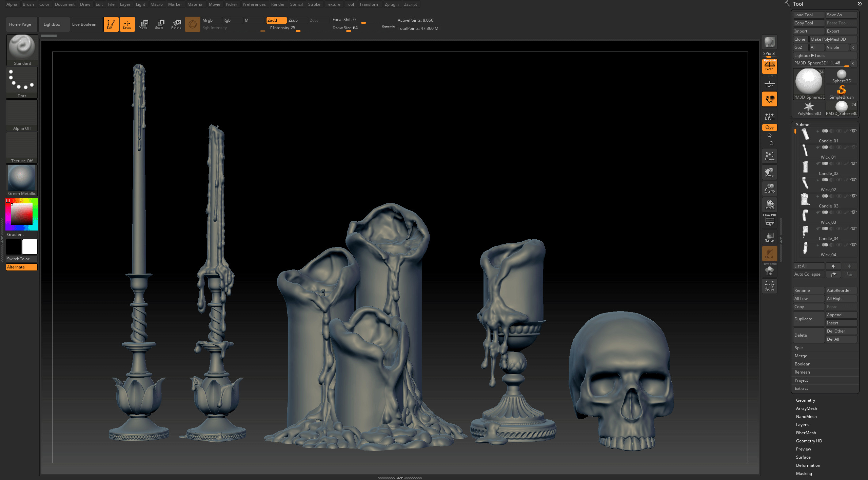Open the Transform menu
This screenshot has width=868, height=480.
pos(369,4)
